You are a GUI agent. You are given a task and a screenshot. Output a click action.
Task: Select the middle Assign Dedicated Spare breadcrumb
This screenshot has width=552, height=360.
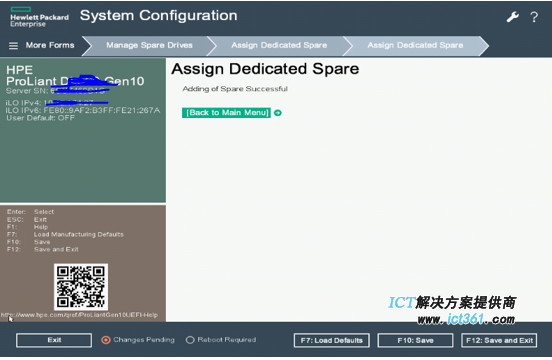tap(279, 45)
